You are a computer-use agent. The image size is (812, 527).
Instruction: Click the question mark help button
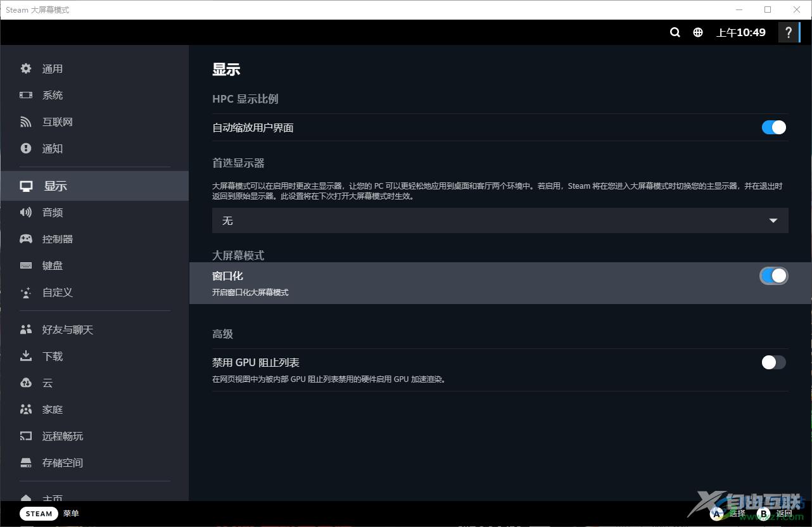789,32
